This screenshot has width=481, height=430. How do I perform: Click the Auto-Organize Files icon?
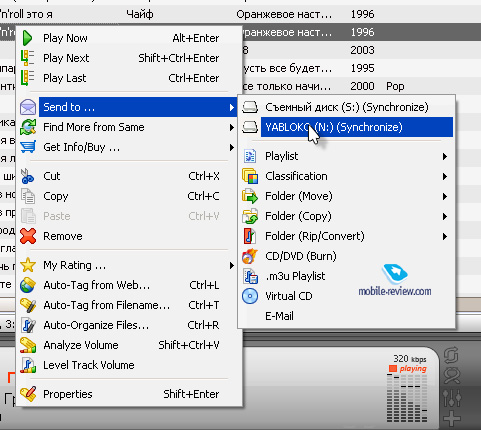click(28, 325)
